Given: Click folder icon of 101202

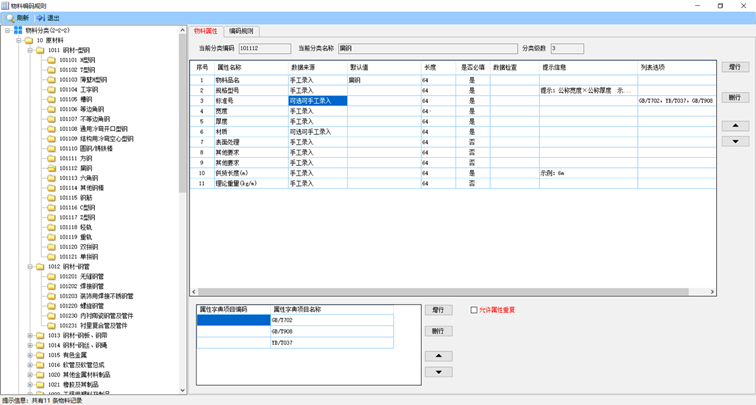Looking at the screenshot, I should pyautogui.click(x=52, y=286).
